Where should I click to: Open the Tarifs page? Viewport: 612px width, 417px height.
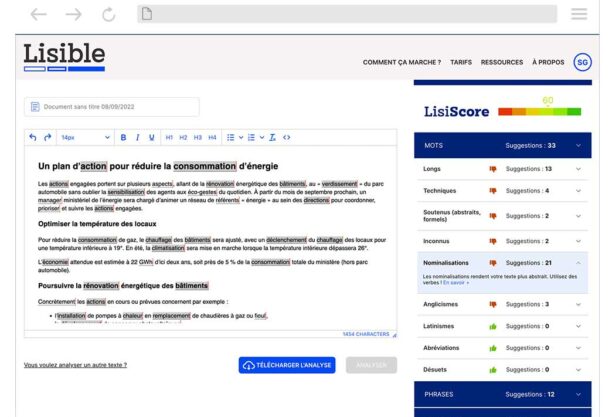pos(461,62)
